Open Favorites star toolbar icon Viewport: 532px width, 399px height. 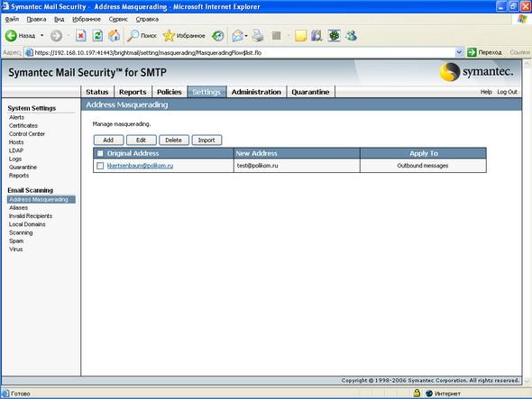(x=169, y=36)
